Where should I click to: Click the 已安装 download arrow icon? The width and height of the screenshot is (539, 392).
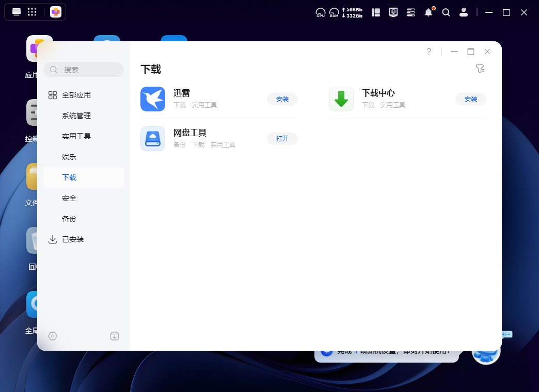pos(53,239)
